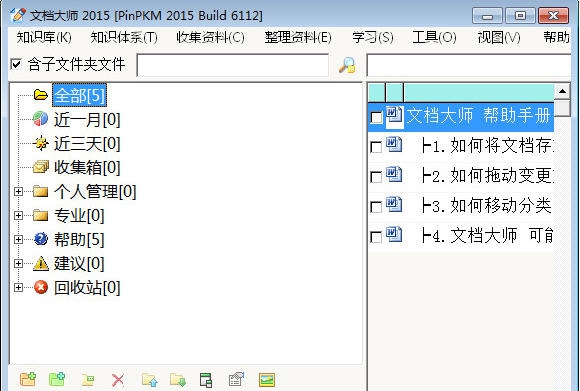580x391 pixels.
Task: Click the red circle icon beside 回收站
Action: click(x=41, y=287)
